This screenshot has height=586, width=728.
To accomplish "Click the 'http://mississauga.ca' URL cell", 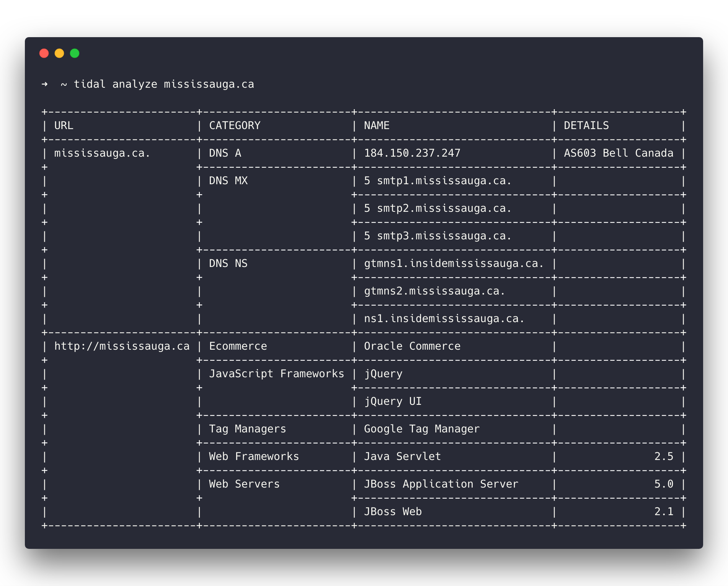I will (122, 346).
